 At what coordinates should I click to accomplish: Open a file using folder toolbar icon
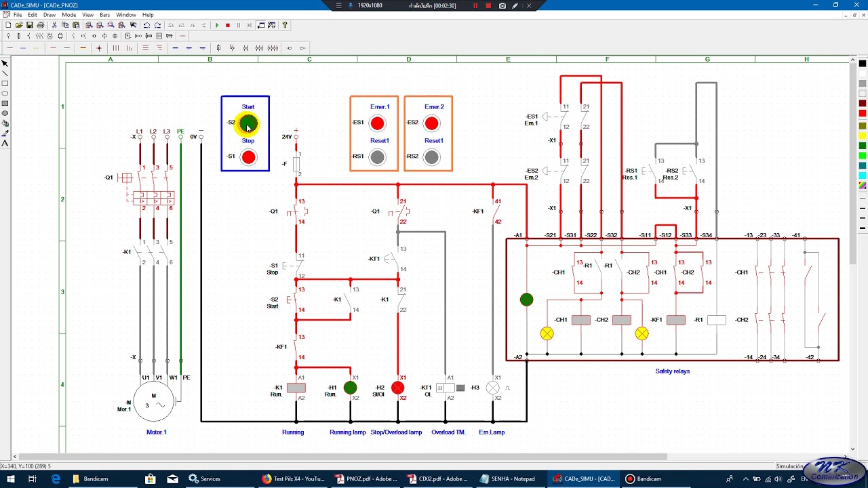point(19,25)
